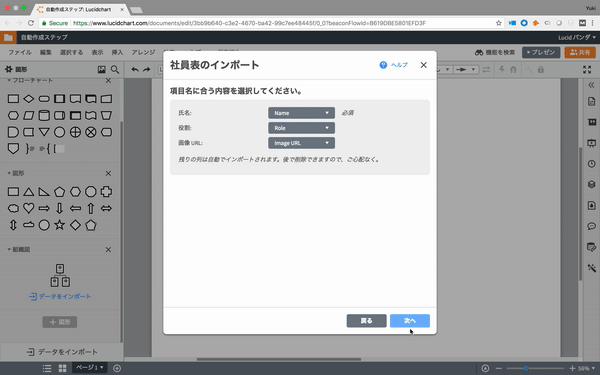
Task: Click the blue データをインポート link under org chart
Action: click(x=60, y=296)
